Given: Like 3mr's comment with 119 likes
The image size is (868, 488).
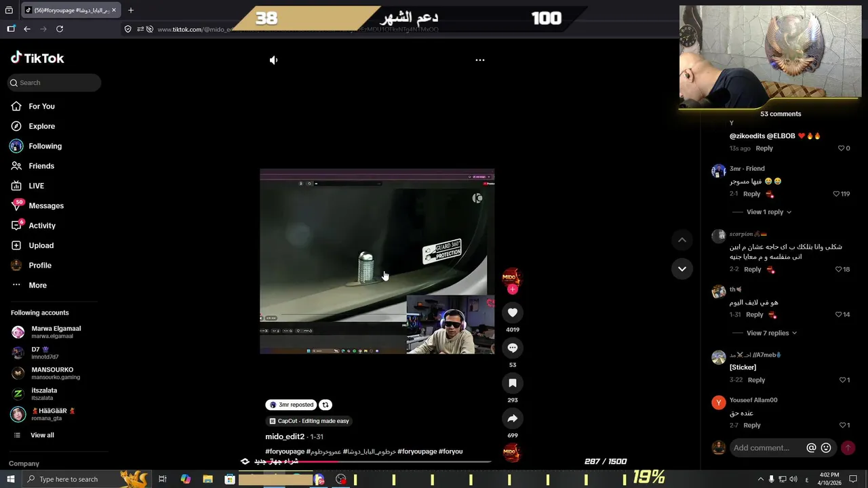Looking at the screenshot, I should click(x=836, y=194).
